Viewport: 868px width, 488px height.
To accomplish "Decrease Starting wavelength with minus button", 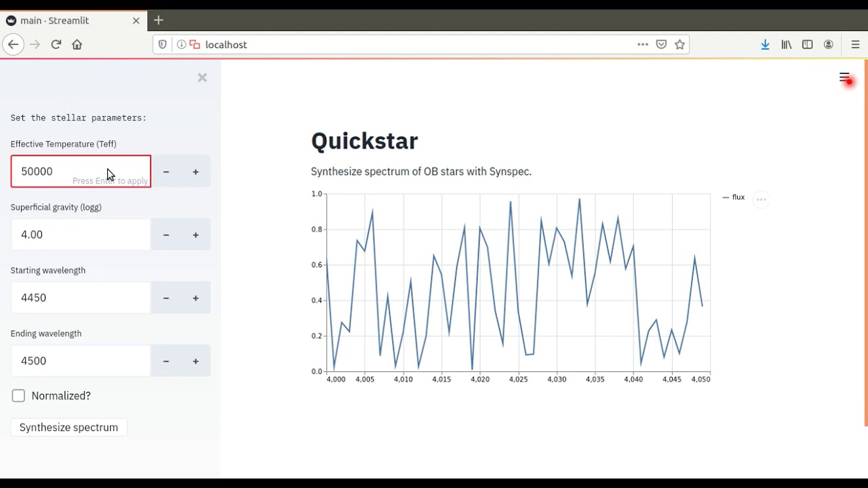I will tap(166, 298).
